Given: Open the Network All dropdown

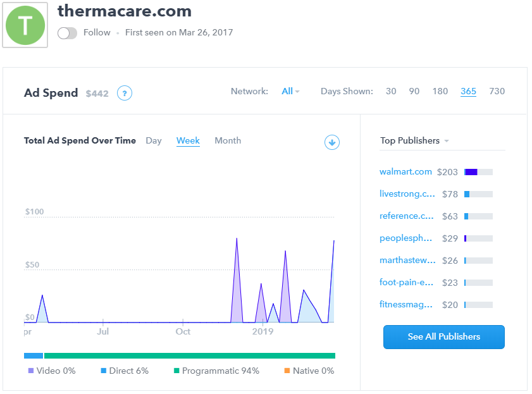Looking at the screenshot, I should tap(290, 91).
